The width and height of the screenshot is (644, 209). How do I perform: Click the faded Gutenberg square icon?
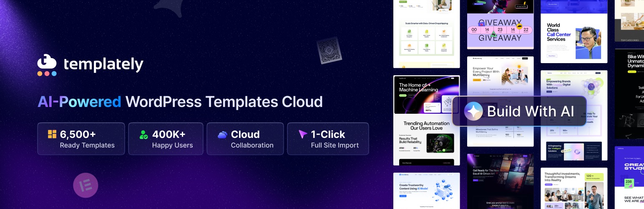(x=329, y=51)
